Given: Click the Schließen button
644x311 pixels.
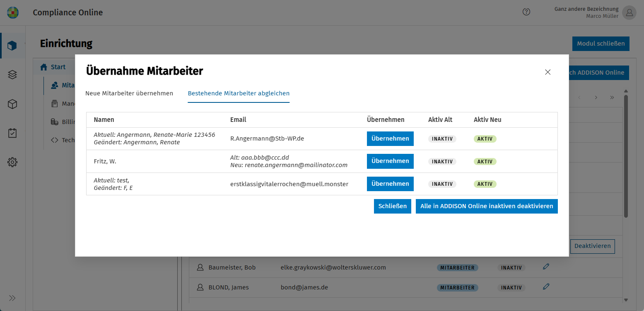Looking at the screenshot, I should coord(393,206).
